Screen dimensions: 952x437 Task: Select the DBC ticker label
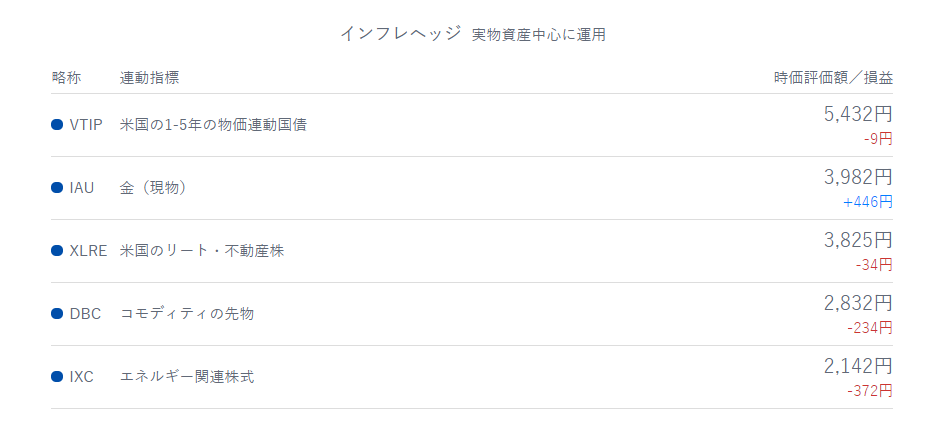pyautogui.click(x=85, y=314)
